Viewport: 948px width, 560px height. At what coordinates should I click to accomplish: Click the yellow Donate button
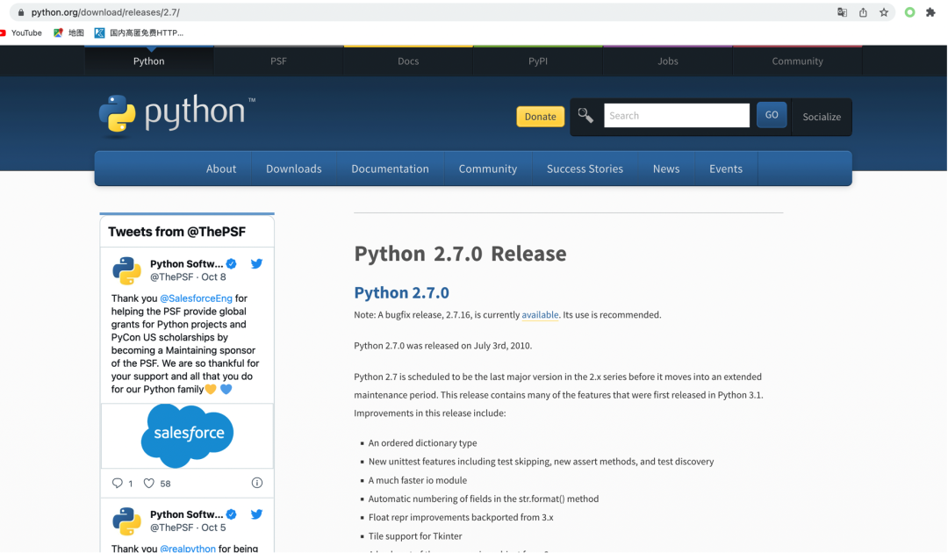coord(540,117)
